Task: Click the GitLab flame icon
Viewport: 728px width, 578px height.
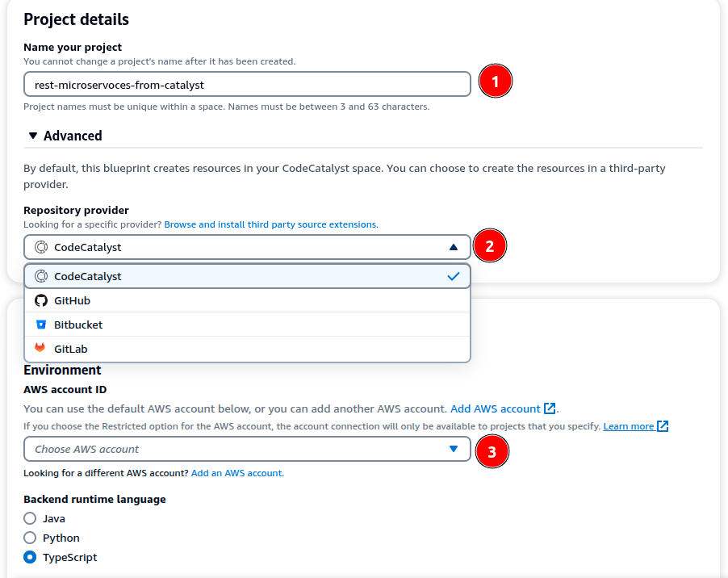Action: 41,349
